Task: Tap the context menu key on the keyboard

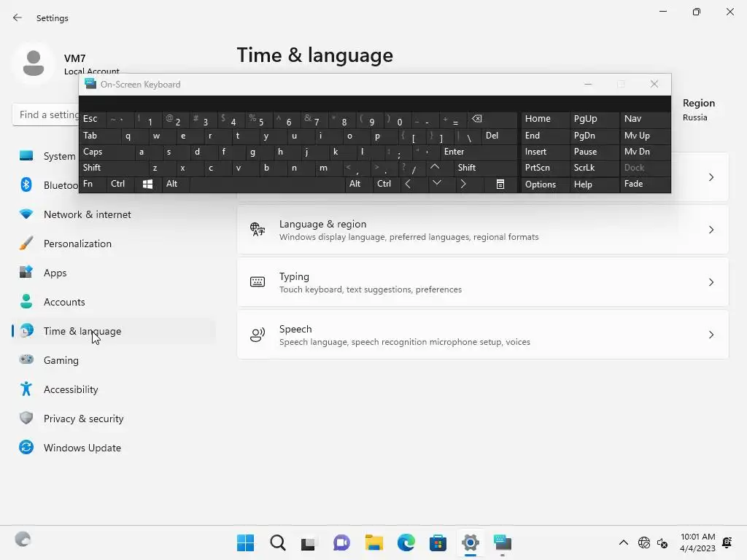Action: pos(500,184)
